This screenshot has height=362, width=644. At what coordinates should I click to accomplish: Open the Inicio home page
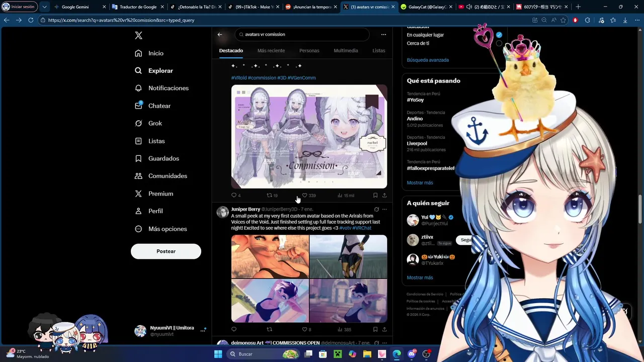point(149,53)
